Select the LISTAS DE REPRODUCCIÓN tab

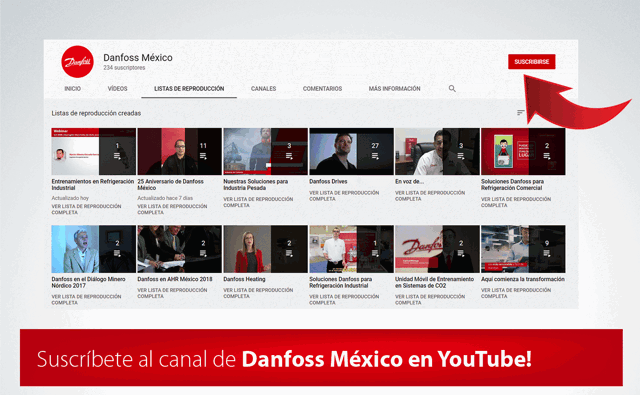click(189, 89)
